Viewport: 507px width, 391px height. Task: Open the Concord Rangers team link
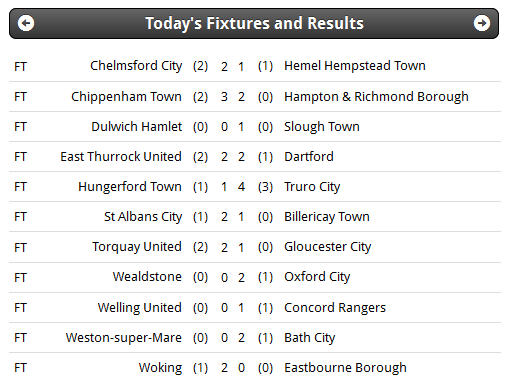coord(335,308)
